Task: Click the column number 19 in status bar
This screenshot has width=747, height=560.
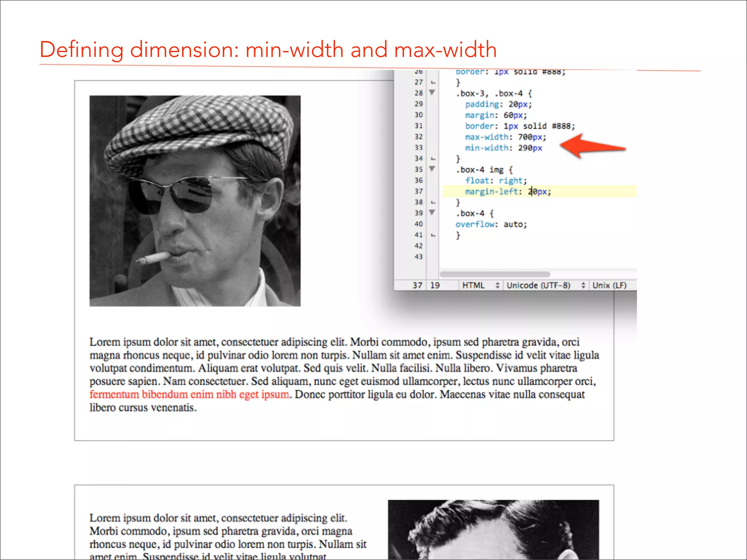Action: pos(435,285)
